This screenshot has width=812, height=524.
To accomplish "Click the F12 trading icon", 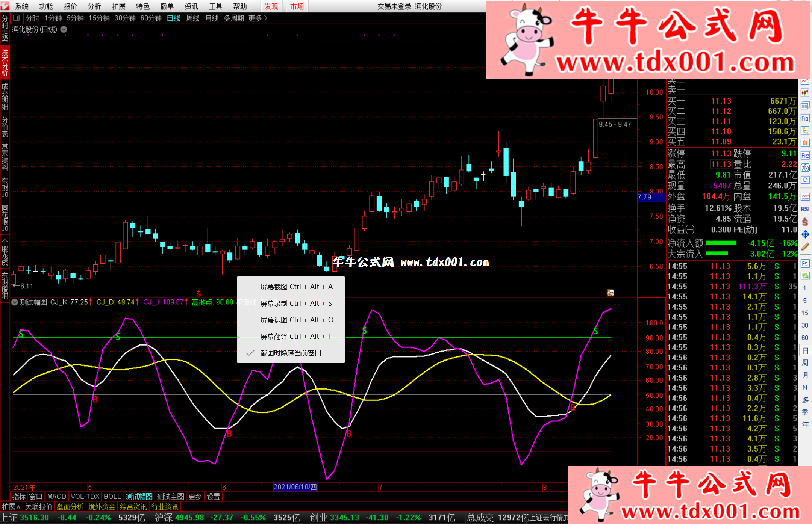I will coord(805,156).
